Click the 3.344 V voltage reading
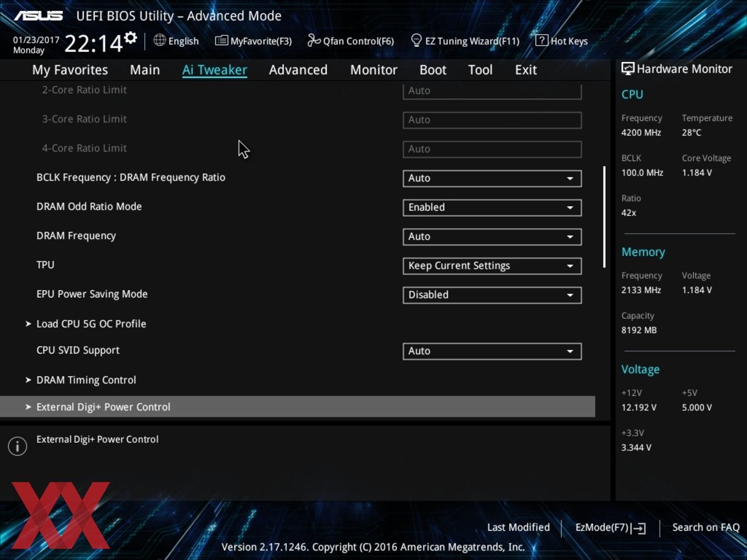Screen dimensions: 747x560 point(636,447)
